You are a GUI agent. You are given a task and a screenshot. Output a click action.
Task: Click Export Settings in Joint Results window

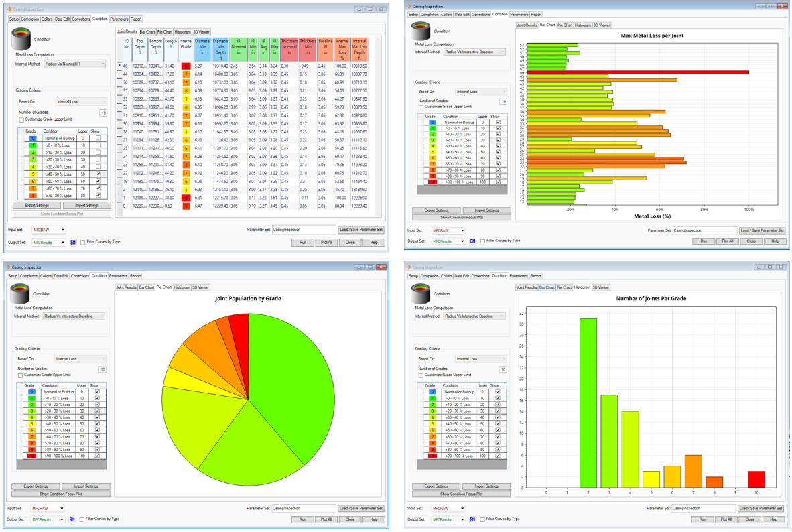[37, 206]
